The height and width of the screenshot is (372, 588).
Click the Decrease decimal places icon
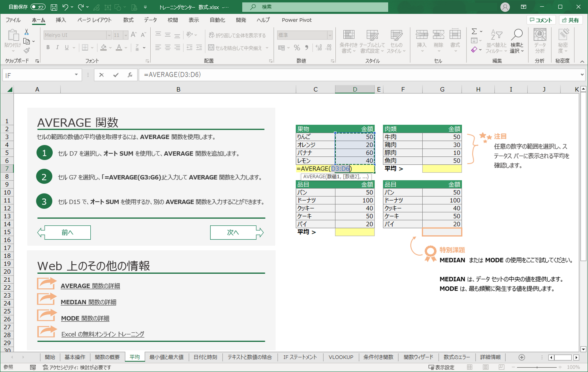point(329,48)
